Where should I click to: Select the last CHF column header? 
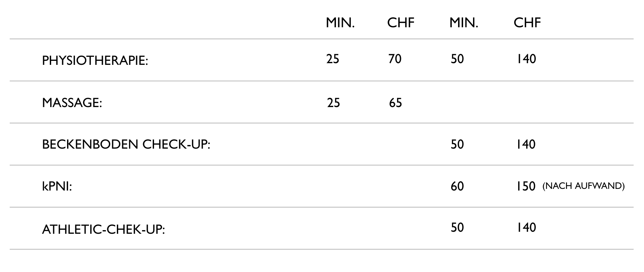pos(527,23)
